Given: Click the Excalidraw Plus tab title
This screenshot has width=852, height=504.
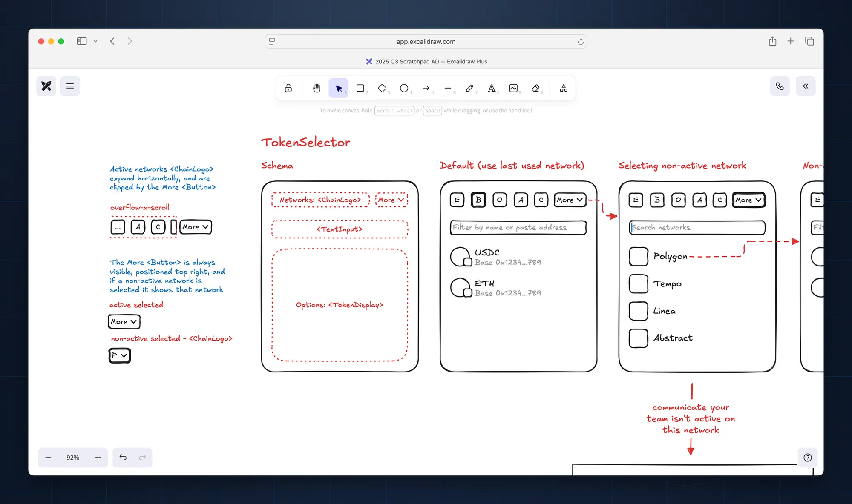Looking at the screenshot, I should tap(426, 61).
